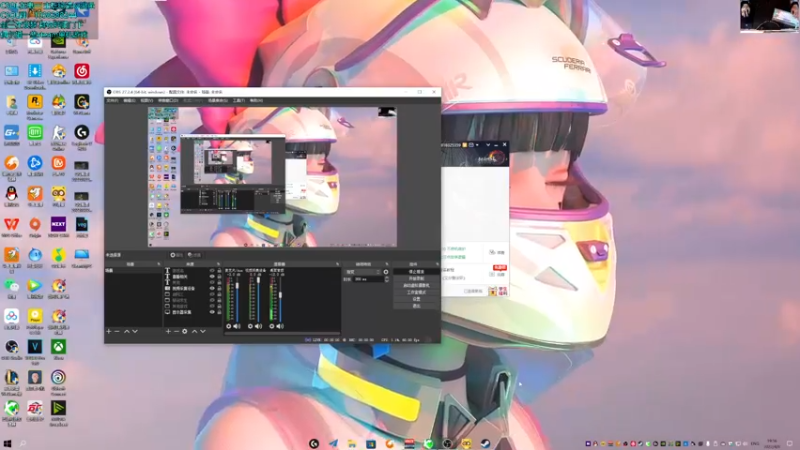Open Ubisoft Connect swirl desktop icon

[x=58, y=377]
